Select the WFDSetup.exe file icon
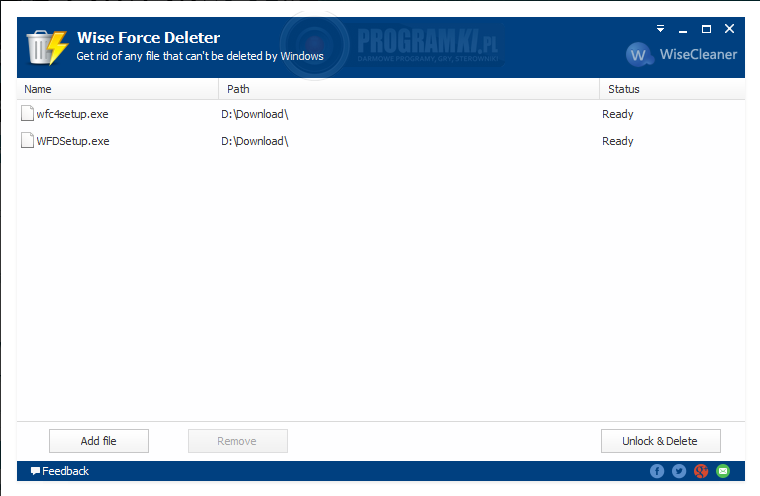Image resolution: width=760 pixels, height=496 pixels. pos(28,141)
